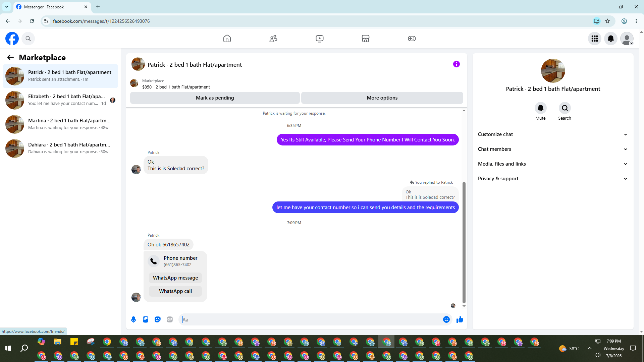Open the Friends icon in top navigation
The height and width of the screenshot is (362, 644).
pos(273,39)
